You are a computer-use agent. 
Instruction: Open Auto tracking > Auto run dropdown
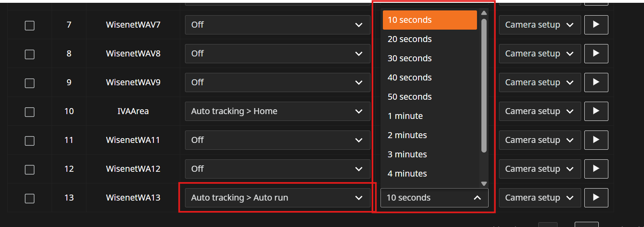277,198
